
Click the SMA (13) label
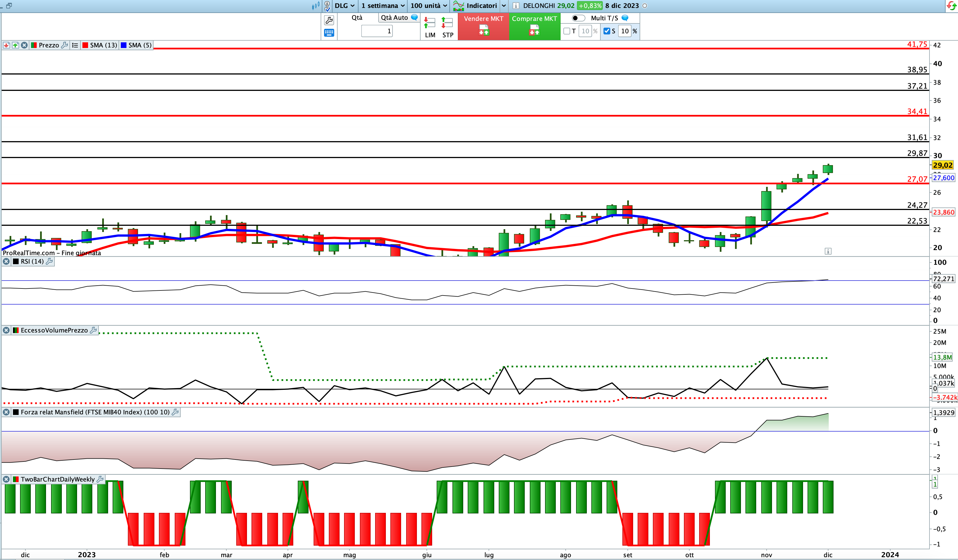coord(103,45)
